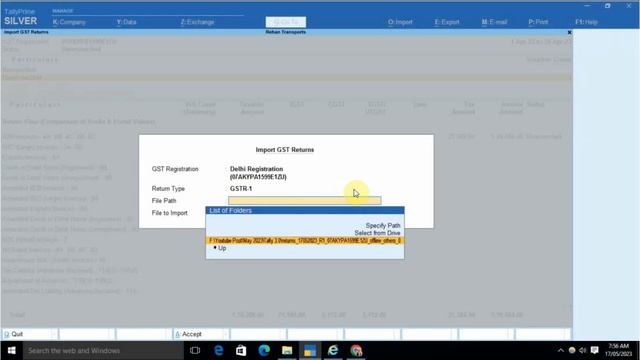The image size is (640, 360).
Task: Switch to TallyPrime taskbar icon
Action: click(310, 351)
